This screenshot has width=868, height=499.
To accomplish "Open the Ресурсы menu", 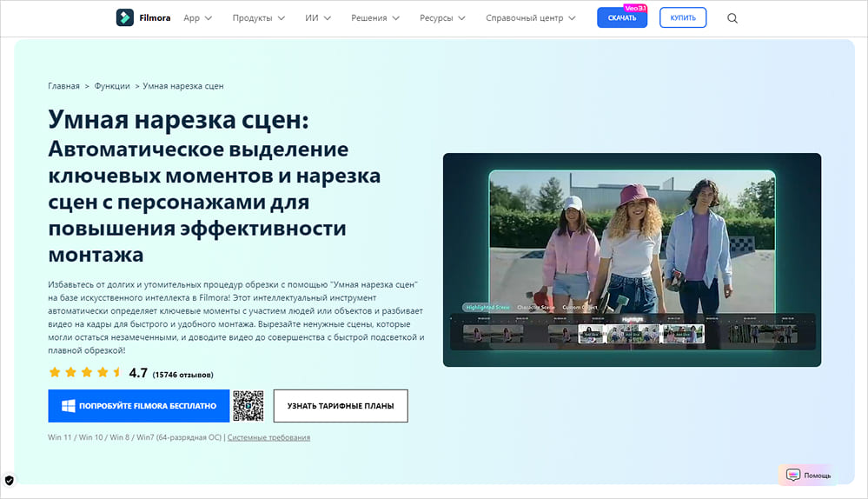I will point(442,18).
